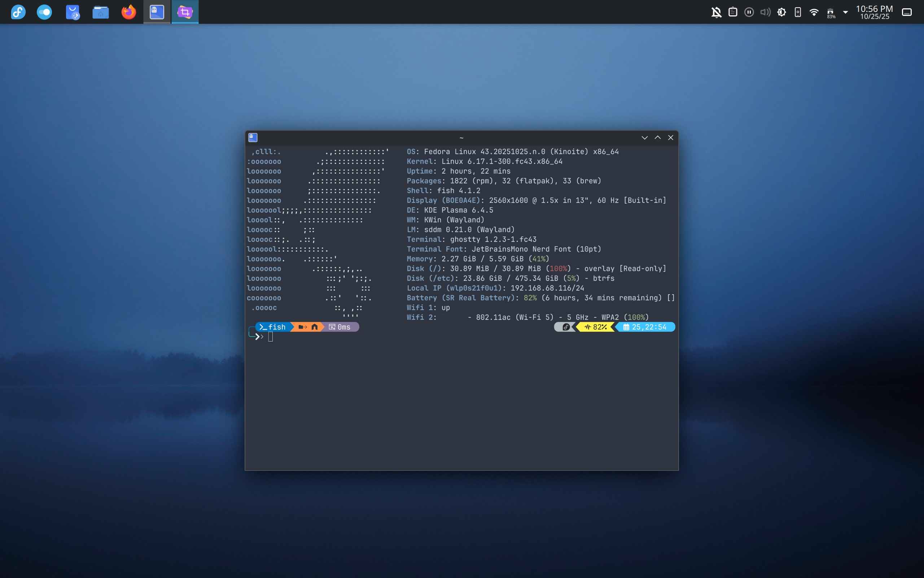Screen dimensions: 924x578
Task: Launch System Settings from the panel
Action: click(x=44, y=12)
